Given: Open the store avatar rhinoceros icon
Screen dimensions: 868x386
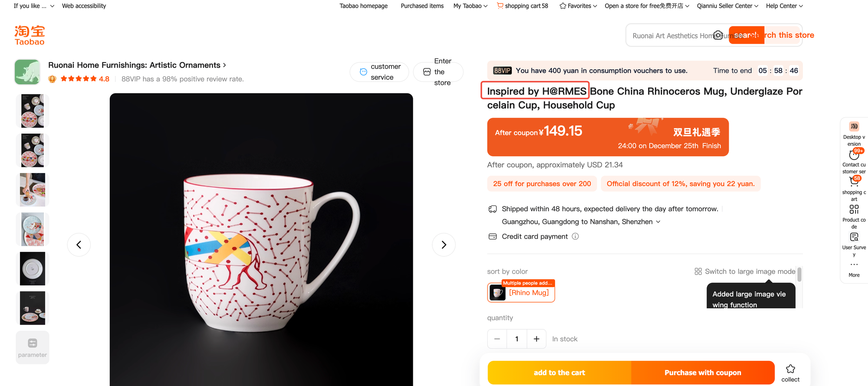Looking at the screenshot, I should point(27,72).
